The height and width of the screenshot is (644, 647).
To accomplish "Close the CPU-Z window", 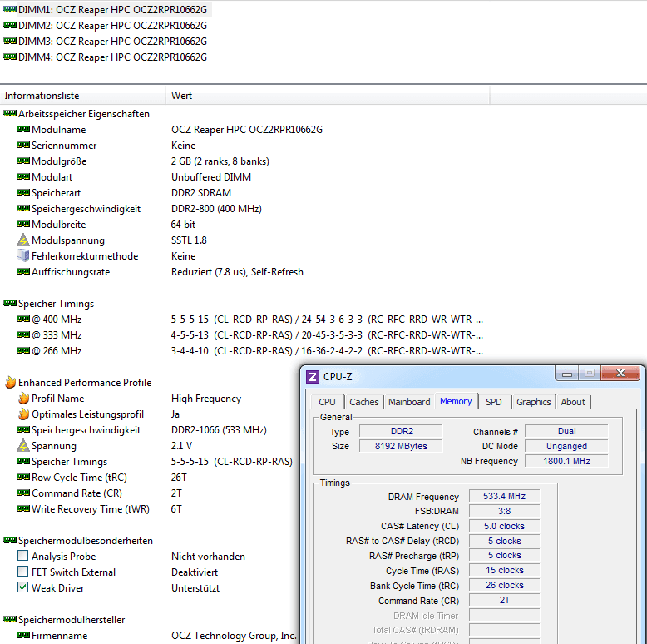I will 620,374.
